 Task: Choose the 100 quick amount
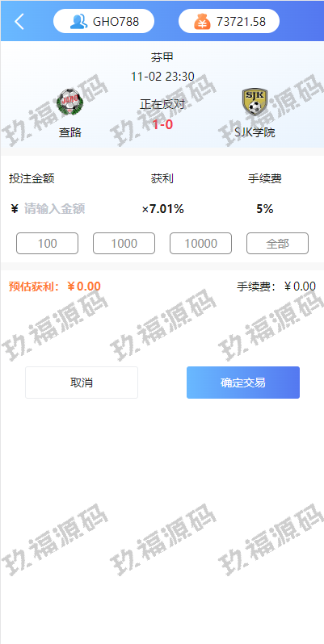48,244
